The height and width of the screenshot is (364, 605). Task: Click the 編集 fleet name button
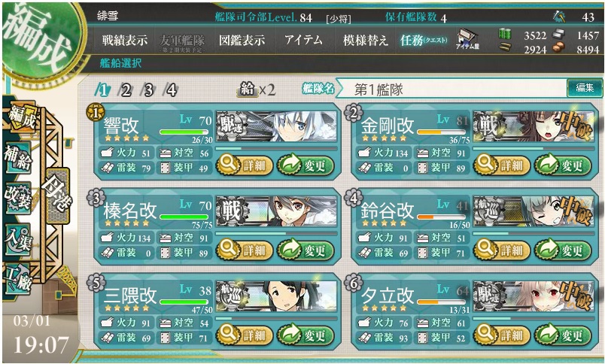[x=584, y=88]
